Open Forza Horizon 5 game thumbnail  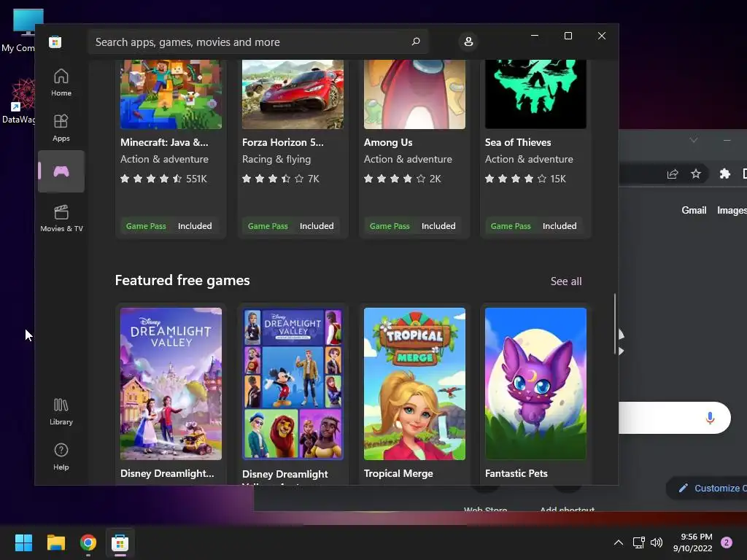pyautogui.click(x=293, y=94)
